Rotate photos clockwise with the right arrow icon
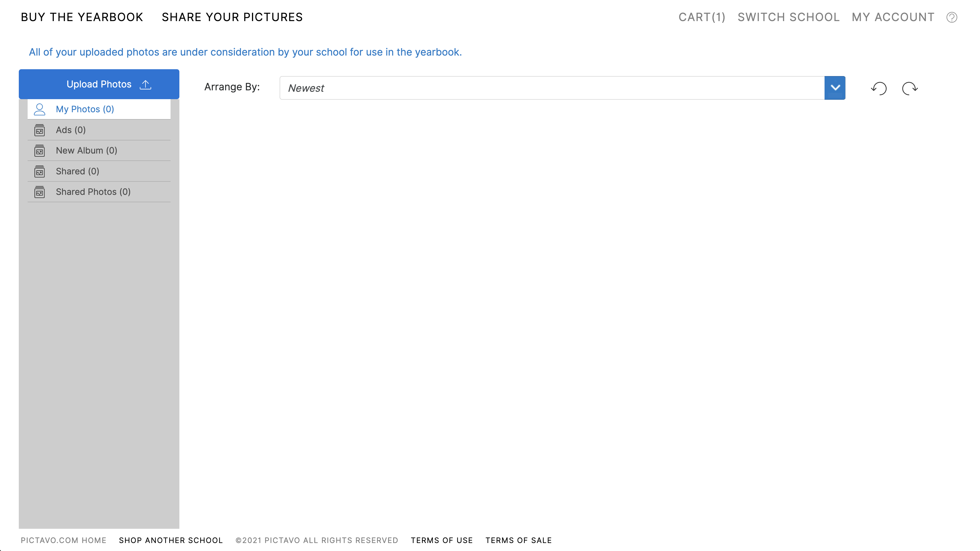The height and width of the screenshot is (551, 980). 910,88
